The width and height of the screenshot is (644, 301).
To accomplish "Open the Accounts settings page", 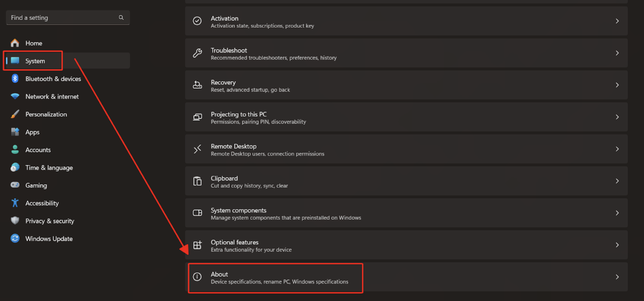I will [38, 150].
